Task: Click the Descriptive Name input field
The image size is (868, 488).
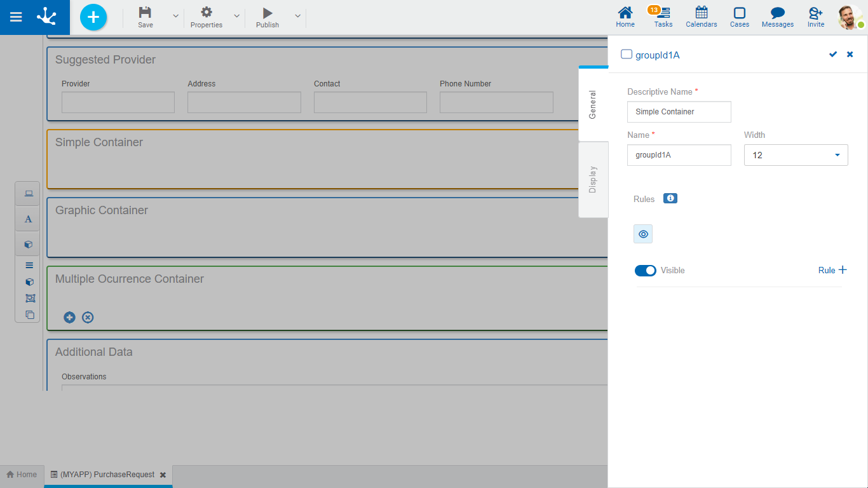Action: point(679,112)
